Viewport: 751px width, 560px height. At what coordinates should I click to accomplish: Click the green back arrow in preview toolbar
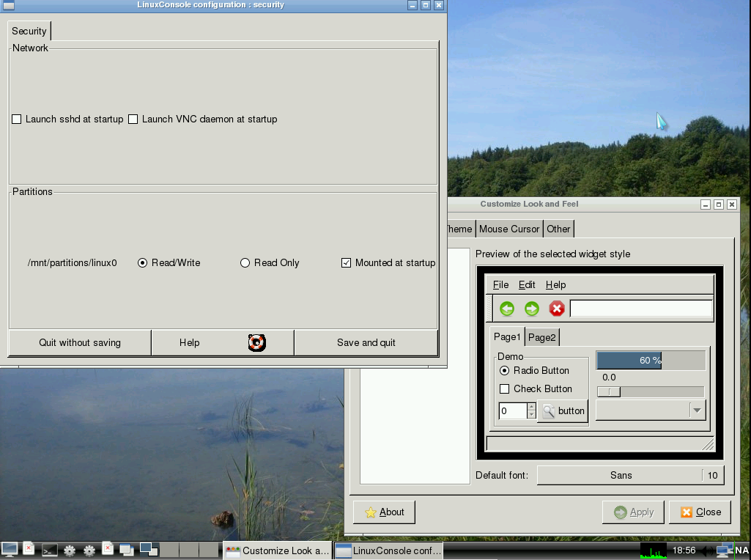pos(507,309)
